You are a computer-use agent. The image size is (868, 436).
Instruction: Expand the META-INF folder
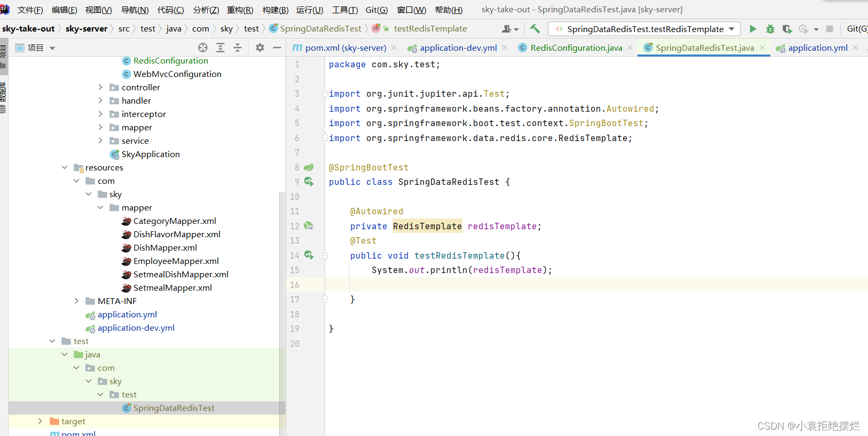coord(76,301)
